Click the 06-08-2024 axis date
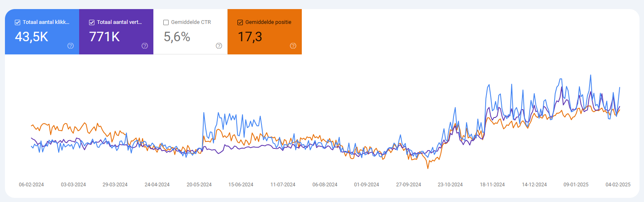 (x=325, y=185)
